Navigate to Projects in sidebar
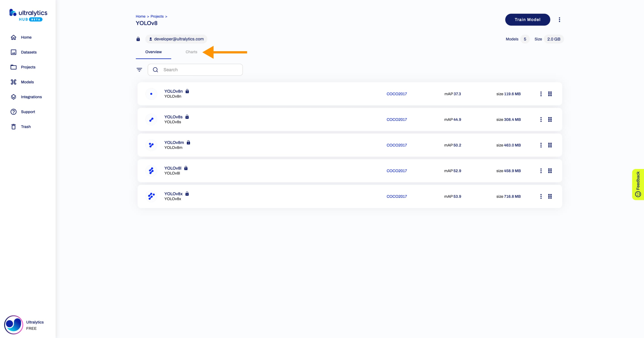The width and height of the screenshot is (644, 338). point(28,67)
